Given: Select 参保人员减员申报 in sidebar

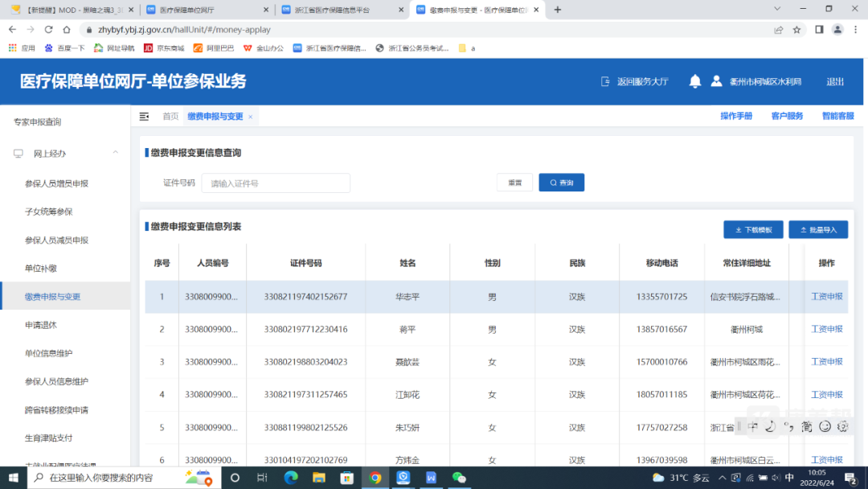Looking at the screenshot, I should point(56,240).
